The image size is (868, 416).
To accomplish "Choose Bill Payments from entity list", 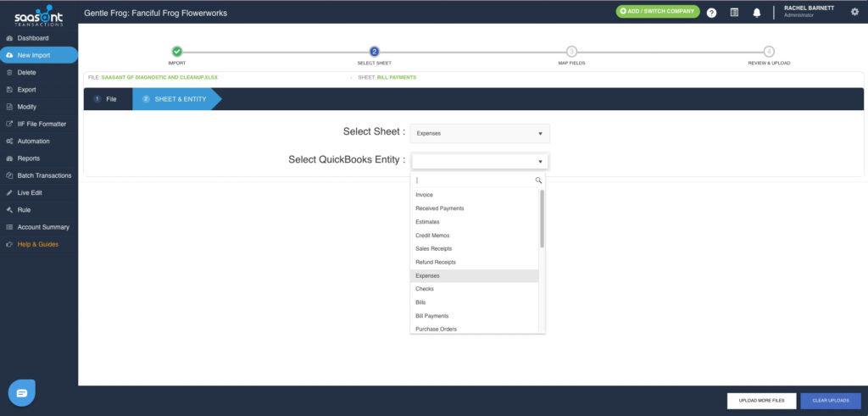I will click(x=475, y=316).
